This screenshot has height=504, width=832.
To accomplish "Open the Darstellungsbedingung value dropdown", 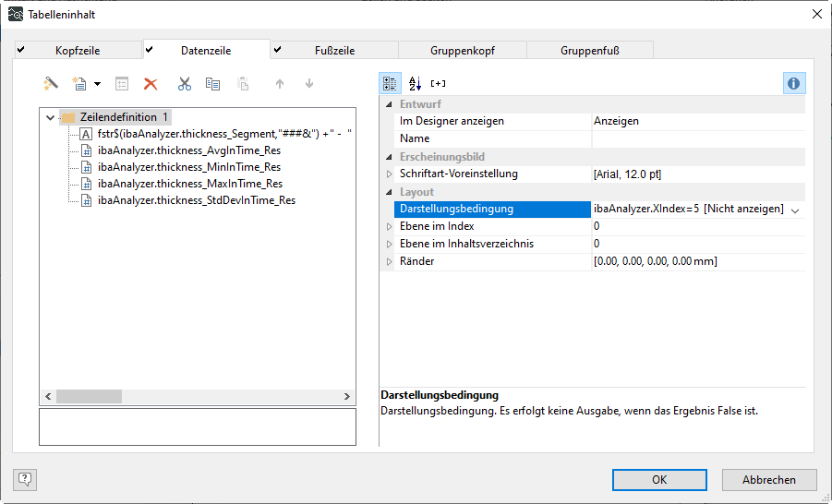I will pyautogui.click(x=795, y=210).
